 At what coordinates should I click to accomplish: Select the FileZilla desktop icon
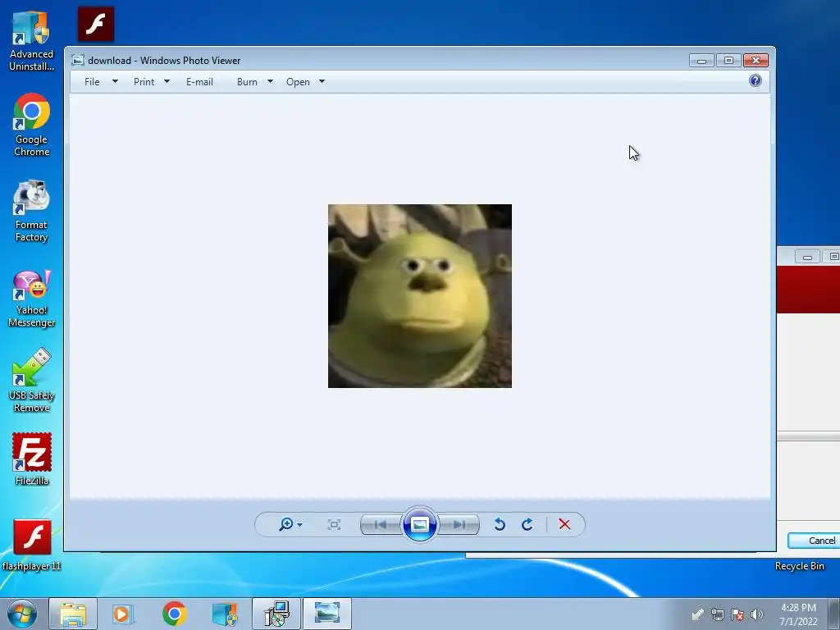(x=32, y=459)
